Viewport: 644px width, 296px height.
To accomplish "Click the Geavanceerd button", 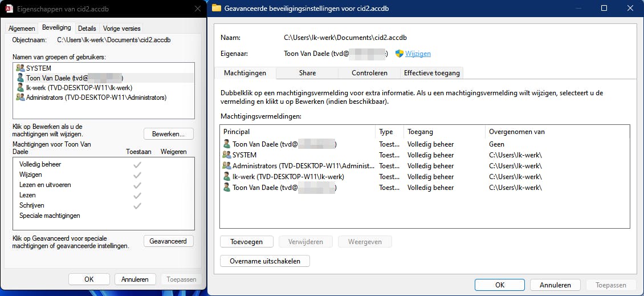I will click(168, 241).
